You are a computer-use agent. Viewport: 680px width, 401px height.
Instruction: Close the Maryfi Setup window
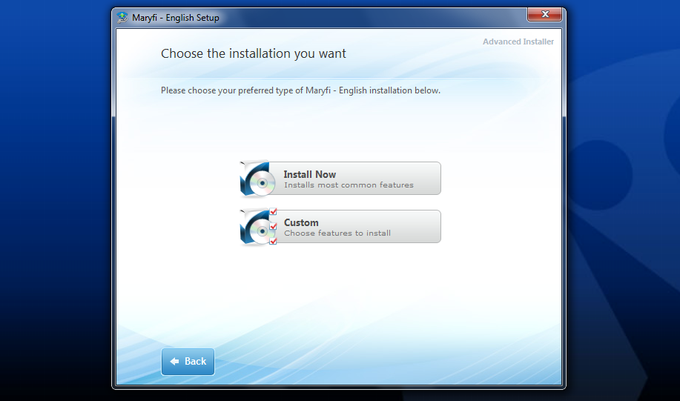tap(545, 15)
